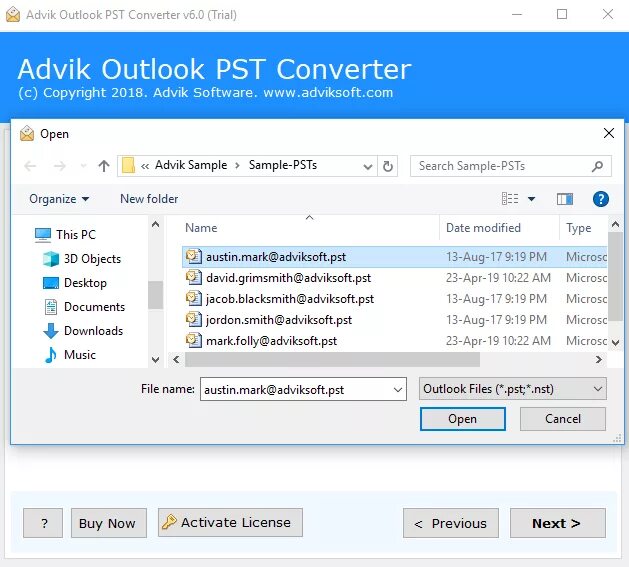
Task: Click the change view icon
Action: point(510,199)
